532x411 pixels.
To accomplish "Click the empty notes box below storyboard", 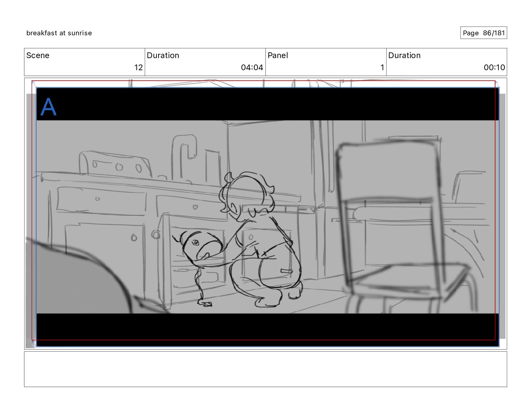I will (x=265, y=369).
